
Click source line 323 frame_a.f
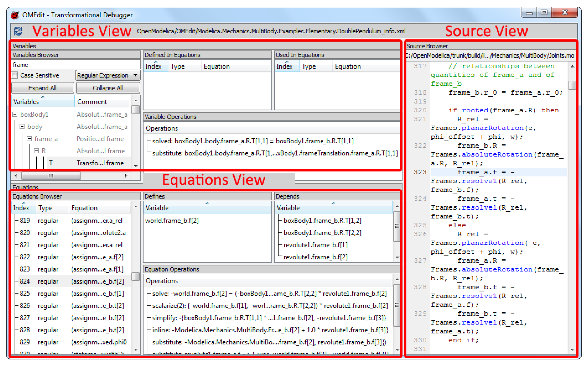498,172
